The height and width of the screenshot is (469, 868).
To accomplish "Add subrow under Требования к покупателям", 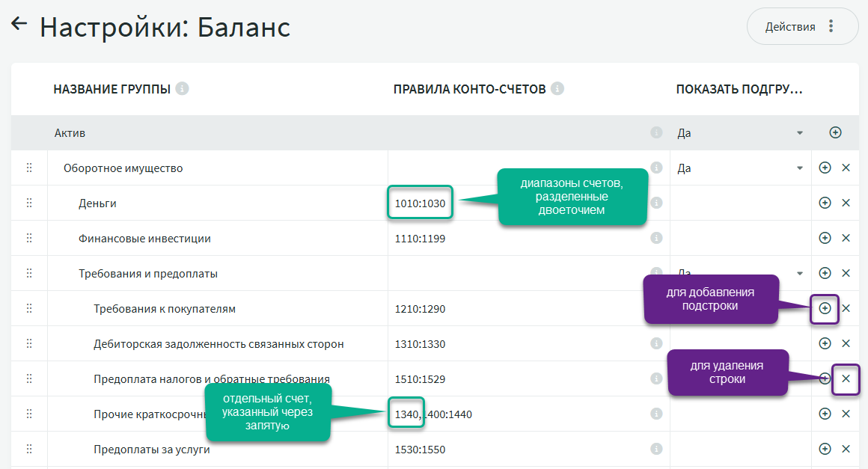I will 825,308.
